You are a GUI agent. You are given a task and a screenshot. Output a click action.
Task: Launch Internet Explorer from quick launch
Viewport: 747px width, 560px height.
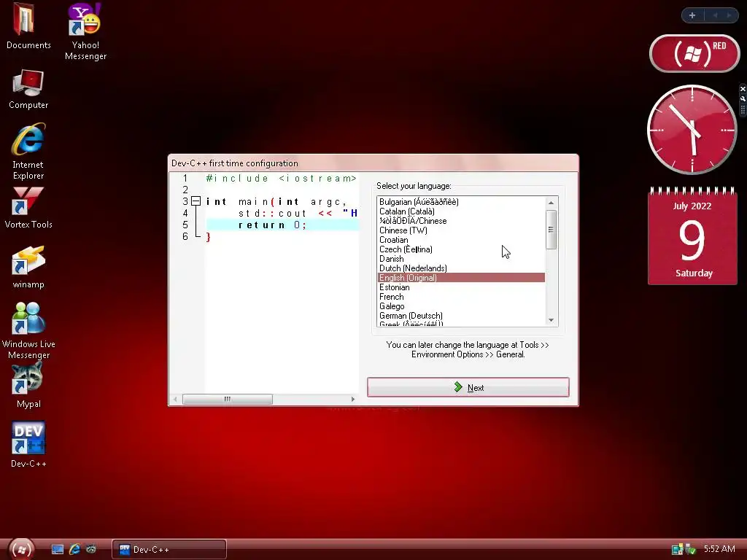tap(74, 550)
